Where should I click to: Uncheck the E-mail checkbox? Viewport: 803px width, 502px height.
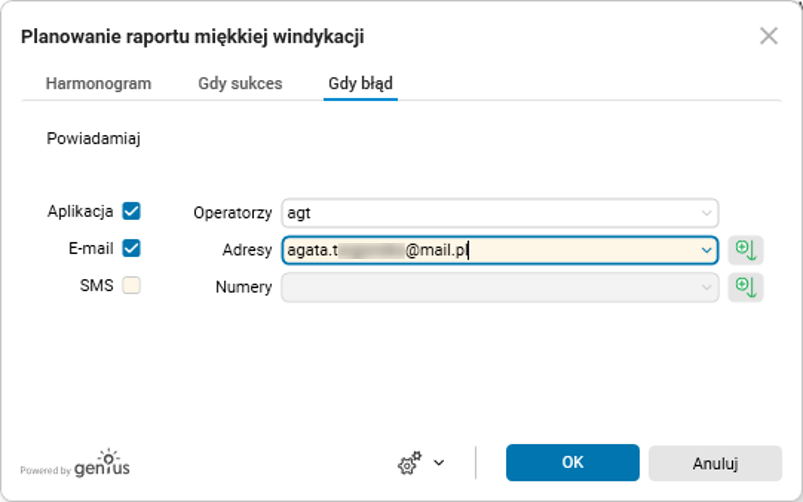[131, 248]
